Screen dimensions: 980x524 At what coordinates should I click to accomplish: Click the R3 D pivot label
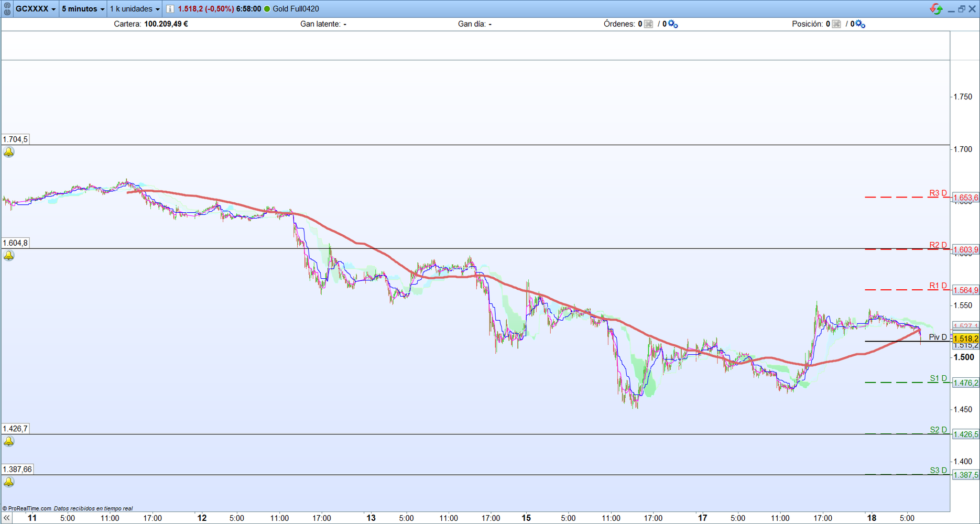[938, 193]
